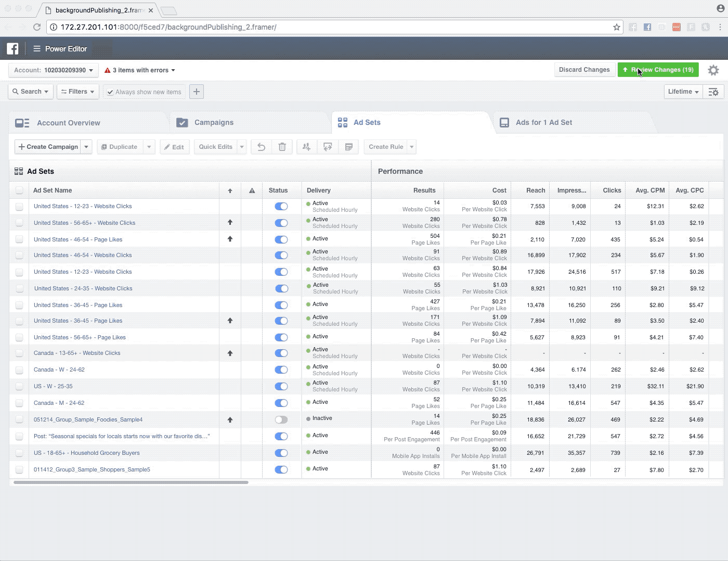This screenshot has width=728, height=561.
Task: Toggle status switch for Canada - W - 24-62
Action: [281, 369]
